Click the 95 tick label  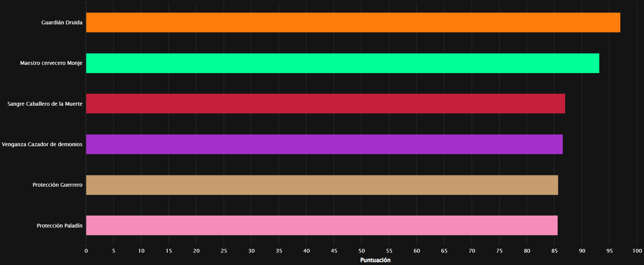pos(610,251)
